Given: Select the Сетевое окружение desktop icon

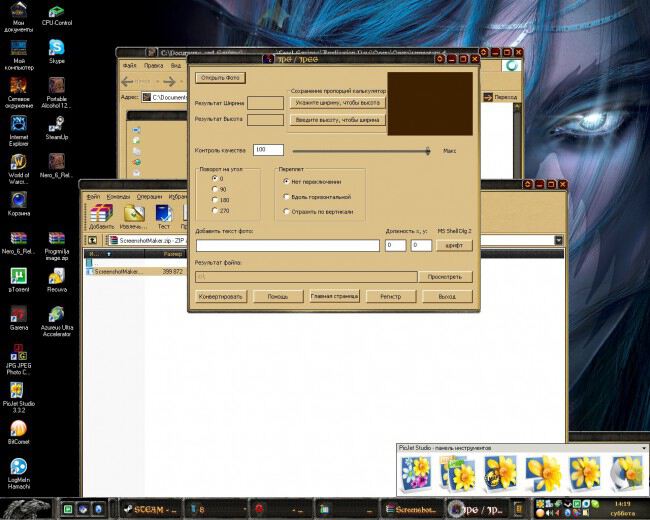Looking at the screenshot, I should pos(18,93).
